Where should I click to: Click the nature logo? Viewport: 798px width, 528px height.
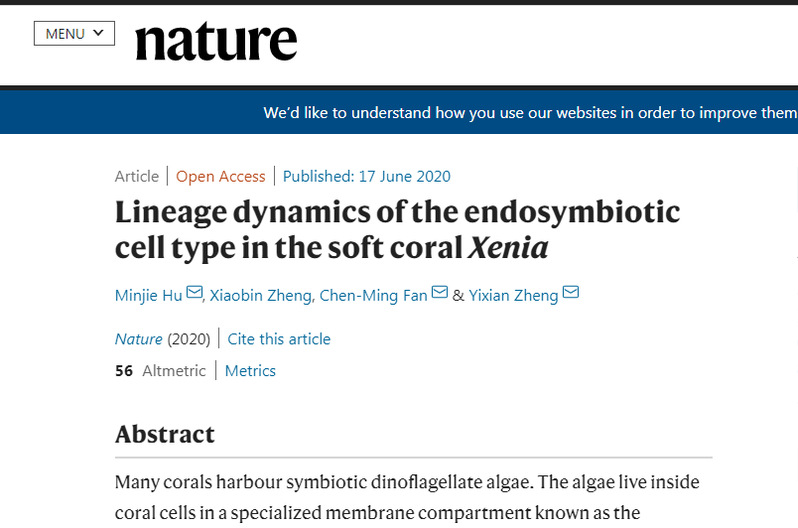[216, 41]
